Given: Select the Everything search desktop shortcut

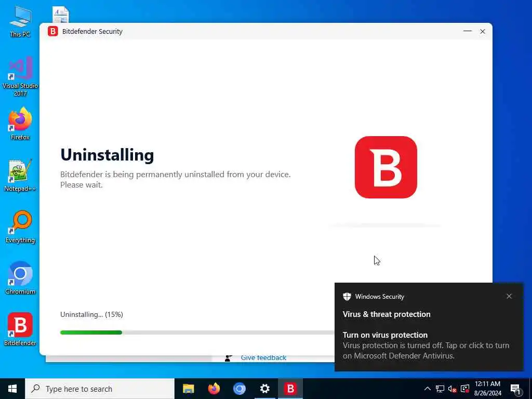Looking at the screenshot, I should pos(20,227).
